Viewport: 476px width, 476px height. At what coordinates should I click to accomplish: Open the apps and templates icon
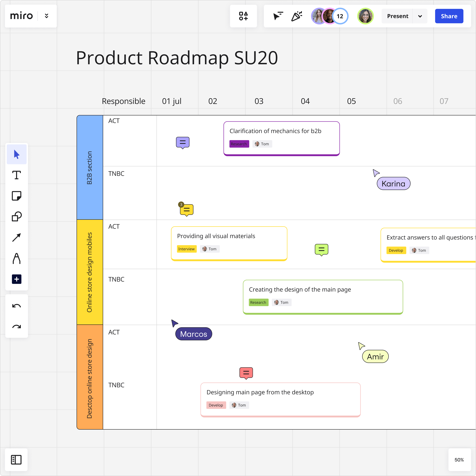(243, 16)
